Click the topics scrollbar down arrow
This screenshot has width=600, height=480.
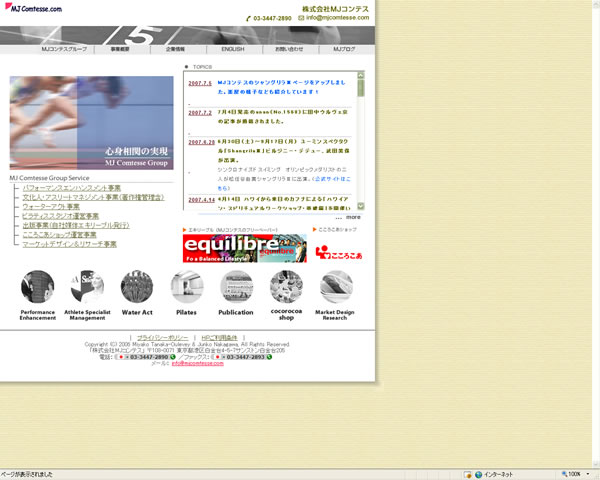tap(360, 206)
